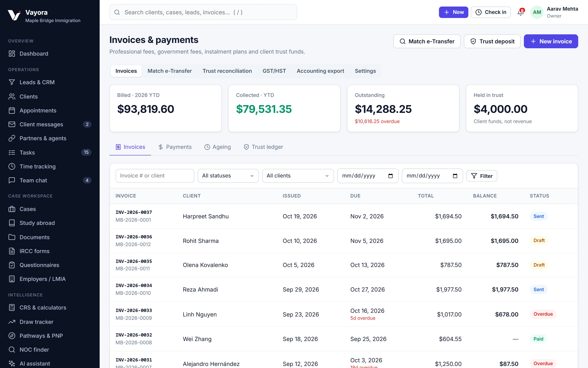Focus the Invoice # or client field
Image resolution: width=588 pixels, height=368 pixels.
coord(155,176)
